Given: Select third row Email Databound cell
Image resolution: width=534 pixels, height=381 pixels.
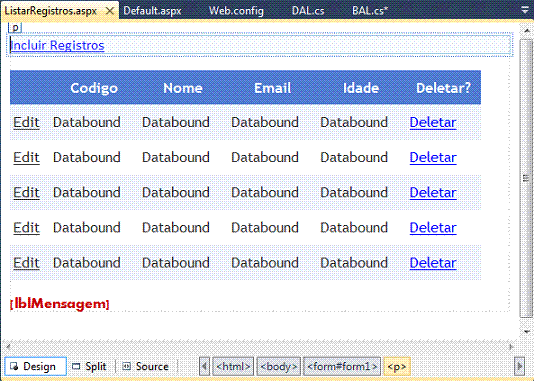Looking at the screenshot, I should [x=265, y=192].
